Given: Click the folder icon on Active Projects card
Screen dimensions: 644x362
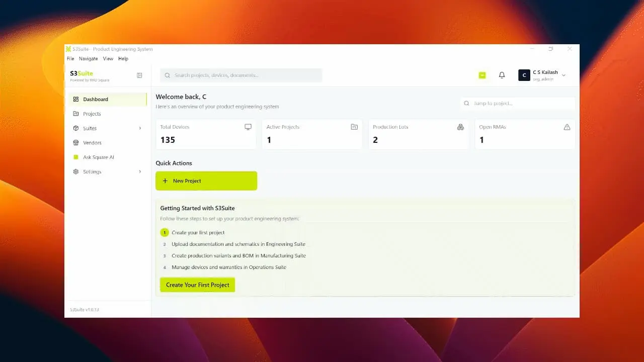Looking at the screenshot, I should (x=354, y=127).
